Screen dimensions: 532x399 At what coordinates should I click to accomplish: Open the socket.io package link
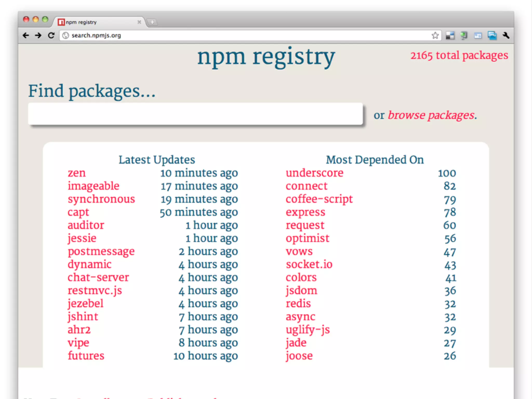coord(309,264)
